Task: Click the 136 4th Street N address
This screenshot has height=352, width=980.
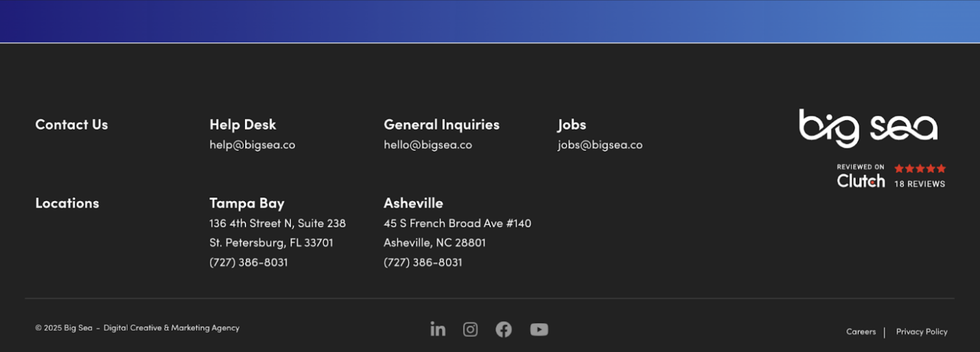Action: click(277, 224)
